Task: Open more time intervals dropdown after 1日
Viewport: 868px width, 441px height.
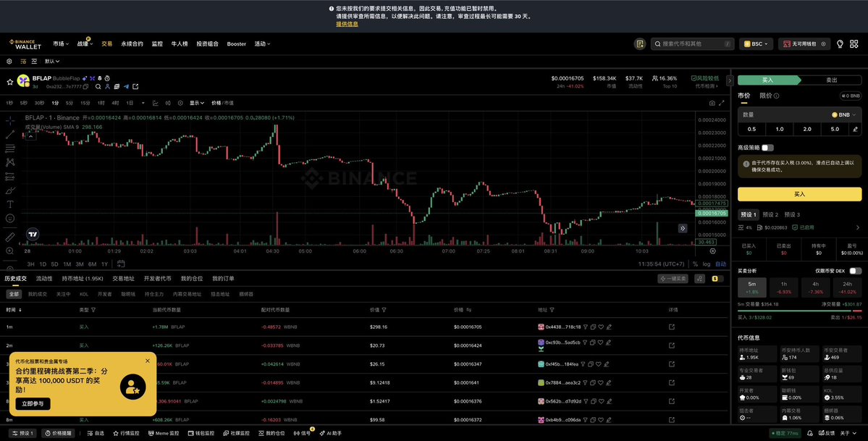Action: pyautogui.click(x=143, y=103)
